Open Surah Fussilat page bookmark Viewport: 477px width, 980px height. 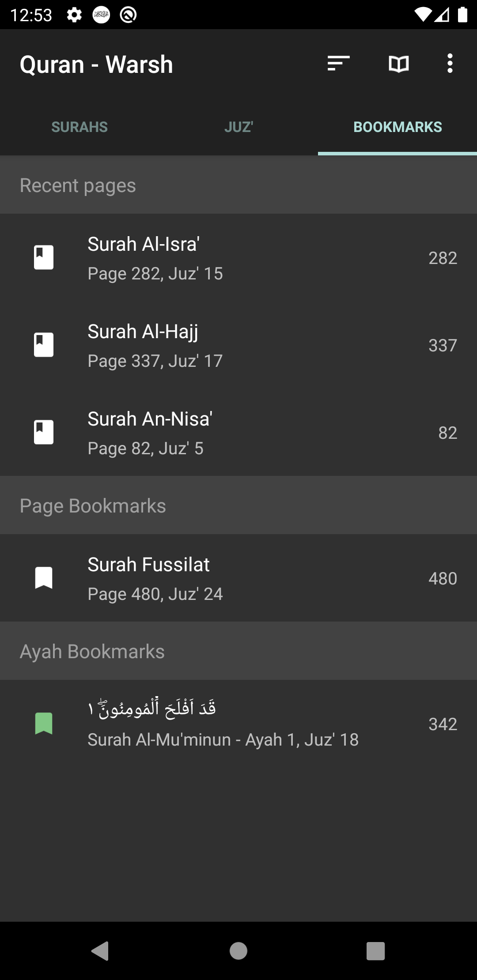(x=238, y=578)
